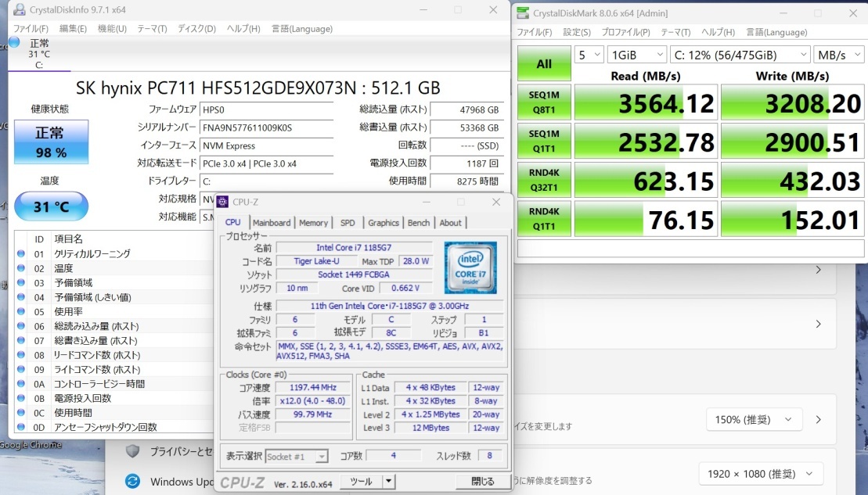This screenshot has height=495, width=868.
Task: Click the blue disk status orb for drive C:
Action: [14, 42]
